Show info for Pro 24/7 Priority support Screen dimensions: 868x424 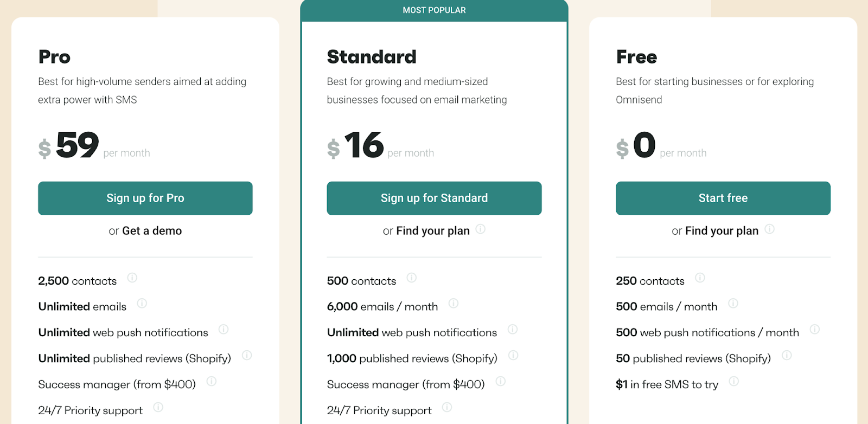158,407
